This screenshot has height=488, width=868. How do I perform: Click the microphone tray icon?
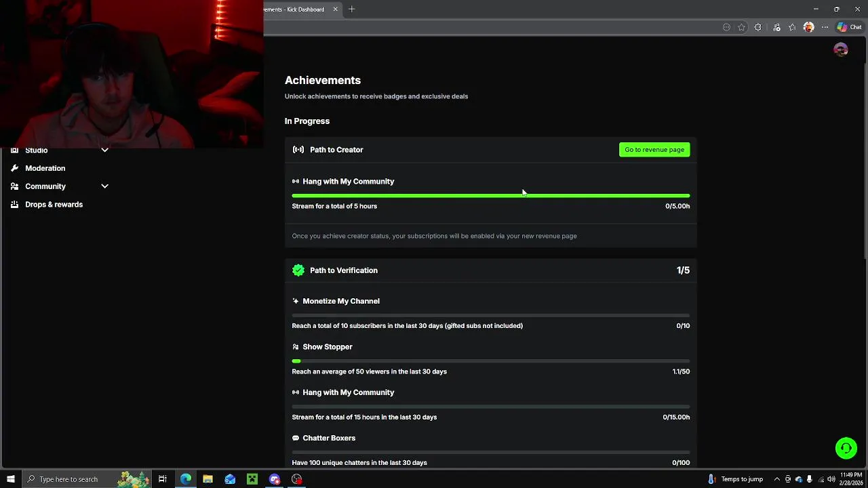[810, 479]
